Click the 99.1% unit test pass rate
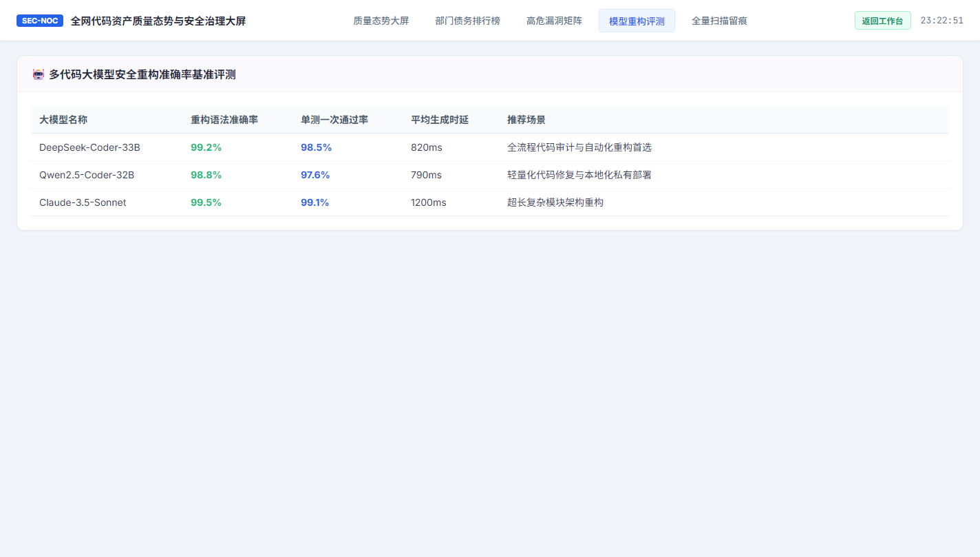980x557 pixels. tap(315, 202)
